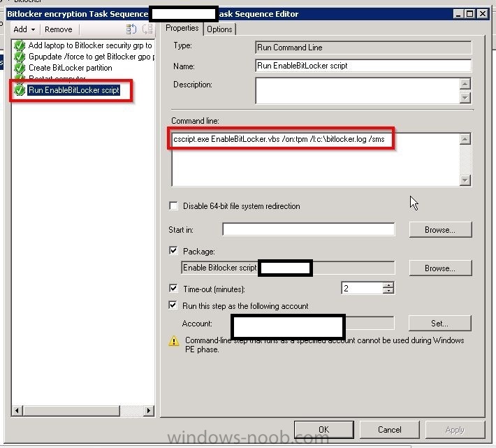496x448 pixels.
Task: Click green check icon beside Gpupdate step
Action: pos(20,57)
